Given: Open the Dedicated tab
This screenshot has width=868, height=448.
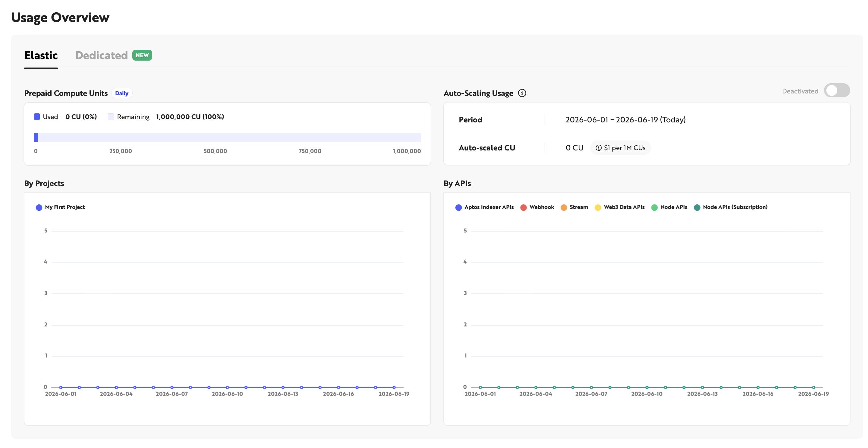Looking at the screenshot, I should 101,55.
